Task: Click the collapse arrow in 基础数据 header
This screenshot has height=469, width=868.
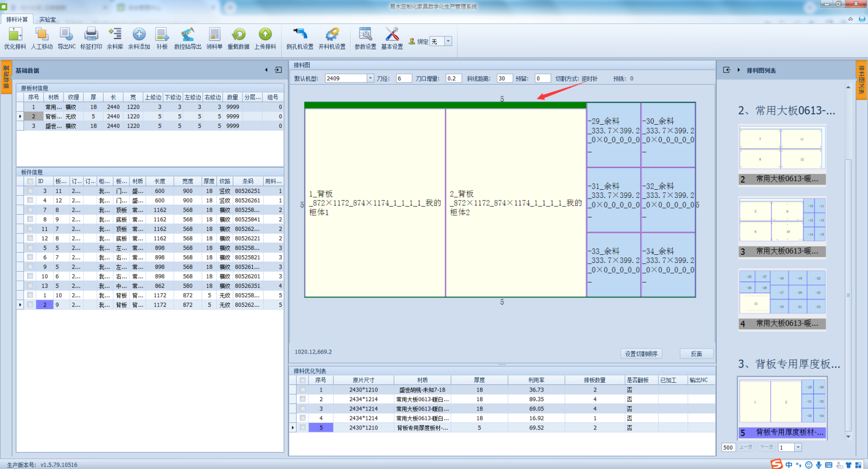Action: [x=266, y=70]
